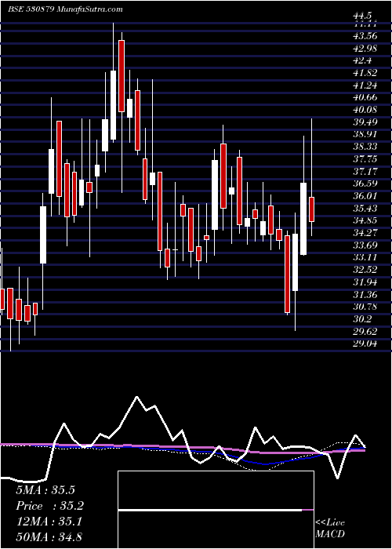Click the 32.52 price axis label
Viewport: 392px width, 549px height.
coord(365,270)
